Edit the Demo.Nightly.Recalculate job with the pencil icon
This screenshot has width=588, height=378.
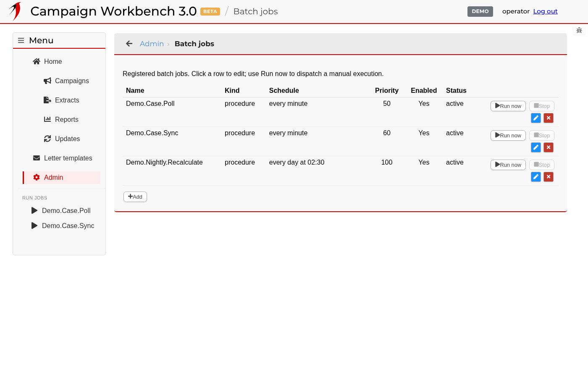click(536, 177)
